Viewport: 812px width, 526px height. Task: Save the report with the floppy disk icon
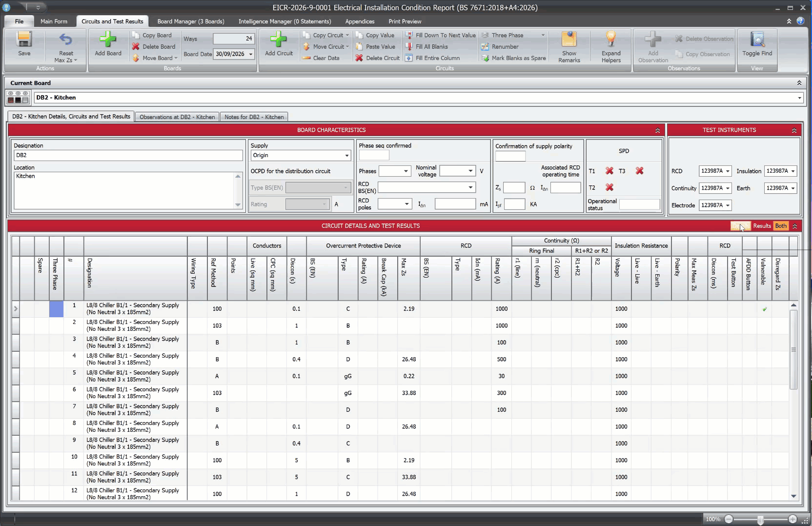24,40
